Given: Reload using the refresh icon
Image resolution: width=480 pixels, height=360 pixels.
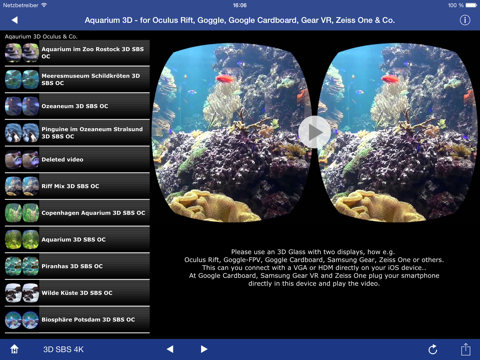Looking at the screenshot, I should click(x=433, y=349).
